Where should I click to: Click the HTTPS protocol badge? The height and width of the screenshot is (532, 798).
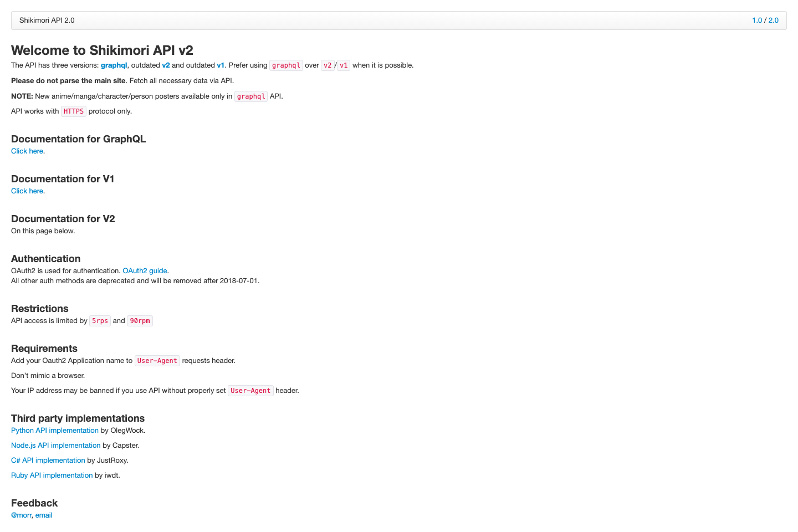(74, 111)
